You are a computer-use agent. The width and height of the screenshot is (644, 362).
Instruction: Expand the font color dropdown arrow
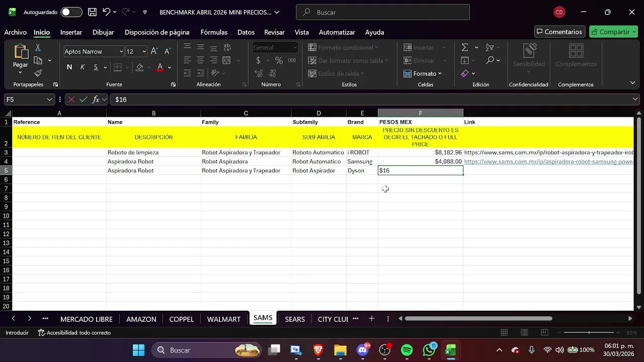tap(169, 67)
